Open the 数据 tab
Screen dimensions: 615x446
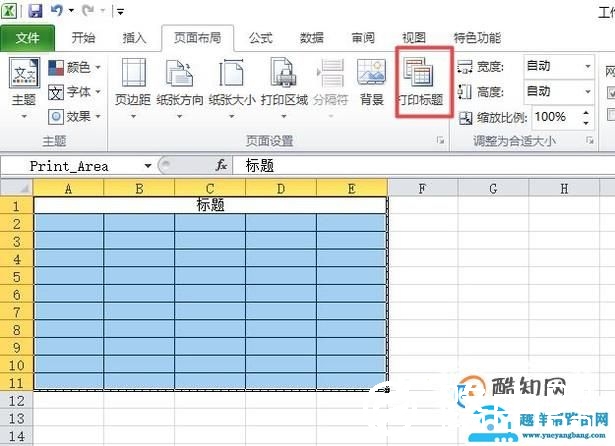click(312, 38)
